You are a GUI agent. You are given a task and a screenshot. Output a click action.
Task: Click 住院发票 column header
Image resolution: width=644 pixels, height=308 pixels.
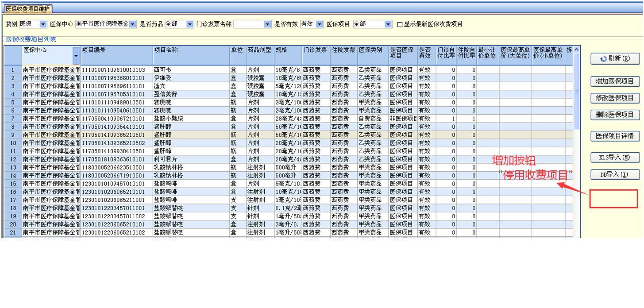pyautogui.click(x=344, y=55)
